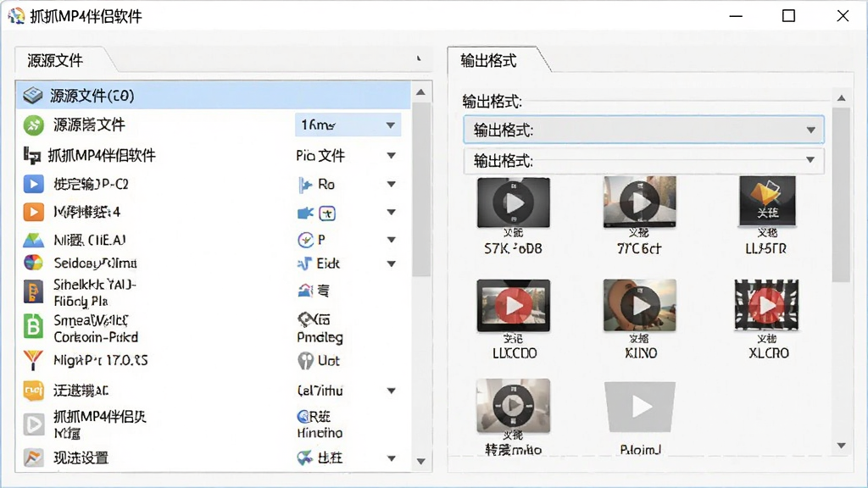Click the source list scroll-up arrow
The height and width of the screenshot is (488, 868).
tap(420, 92)
